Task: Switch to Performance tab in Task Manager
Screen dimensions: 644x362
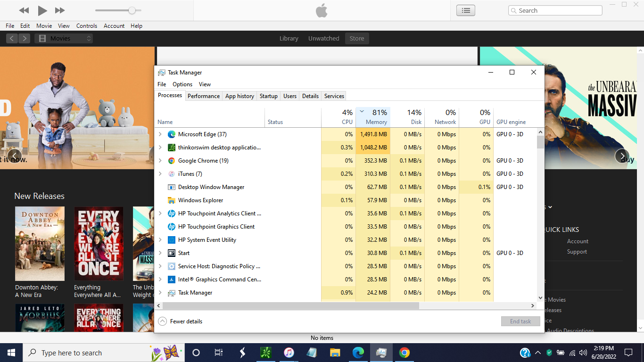Action: point(204,96)
